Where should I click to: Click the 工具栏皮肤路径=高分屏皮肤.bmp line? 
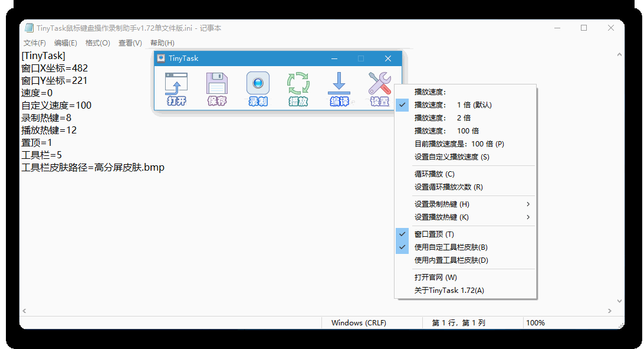93,167
